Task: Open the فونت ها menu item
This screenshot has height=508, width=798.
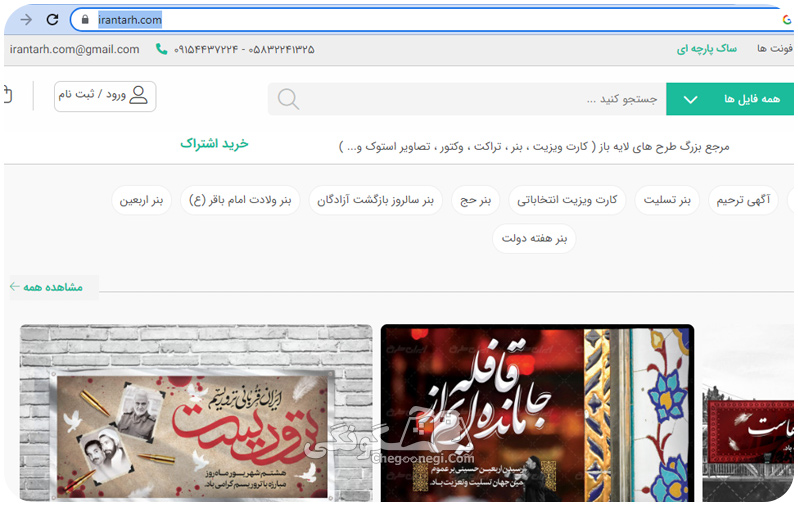Action: click(x=775, y=48)
